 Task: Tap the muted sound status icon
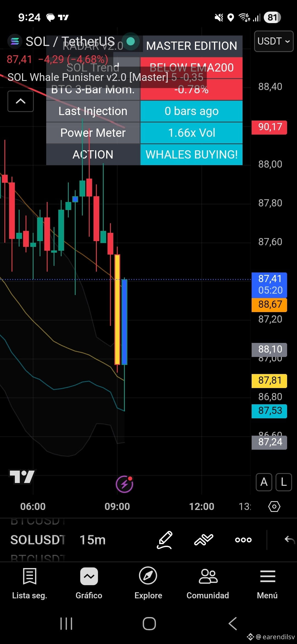click(x=219, y=18)
